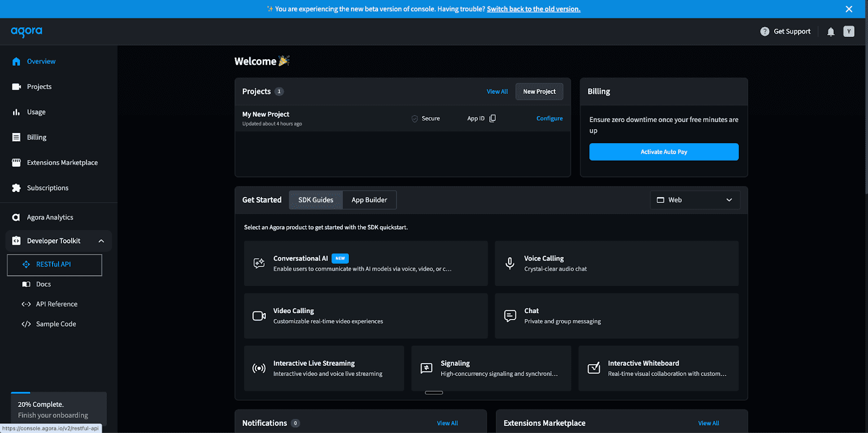Close the beta version banner
This screenshot has height=433, width=868.
848,9
